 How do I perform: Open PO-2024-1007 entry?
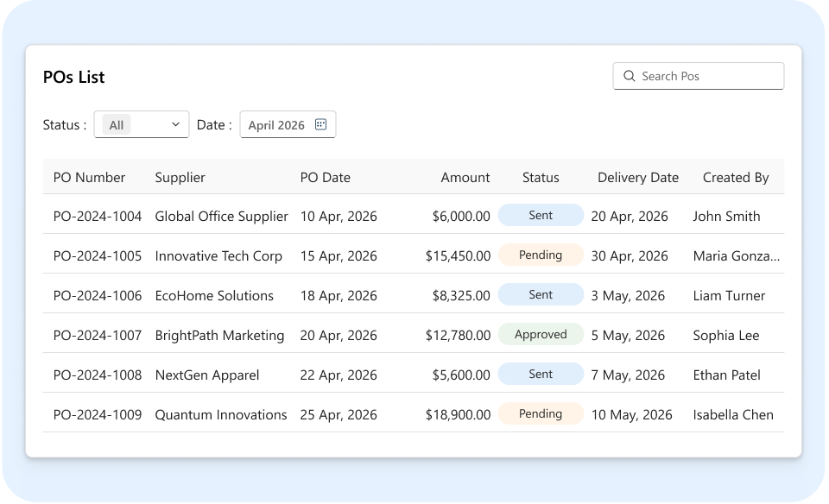click(98, 335)
